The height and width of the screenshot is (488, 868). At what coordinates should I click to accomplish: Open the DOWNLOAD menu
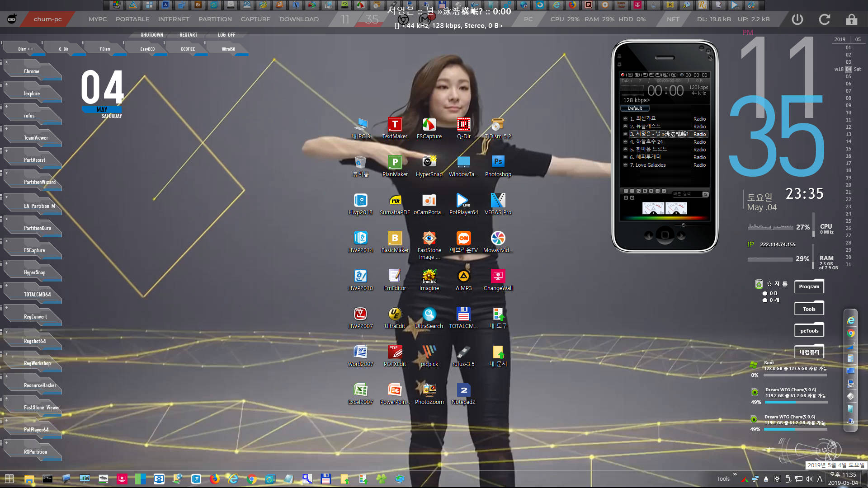(299, 19)
